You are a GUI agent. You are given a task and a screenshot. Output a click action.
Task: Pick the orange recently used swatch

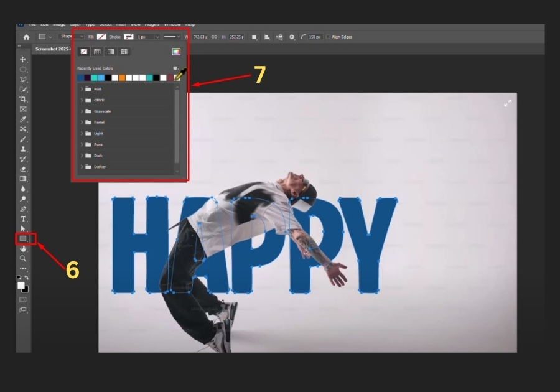[x=122, y=78]
